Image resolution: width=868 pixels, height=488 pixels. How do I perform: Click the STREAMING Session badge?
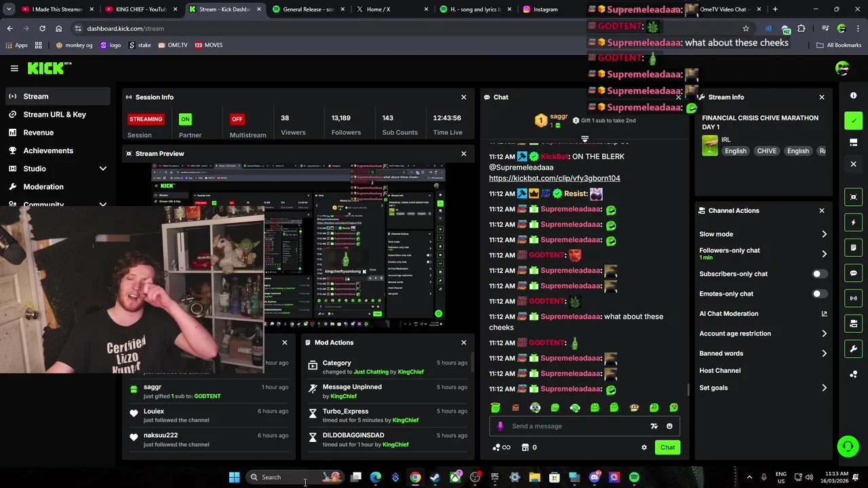(x=146, y=119)
